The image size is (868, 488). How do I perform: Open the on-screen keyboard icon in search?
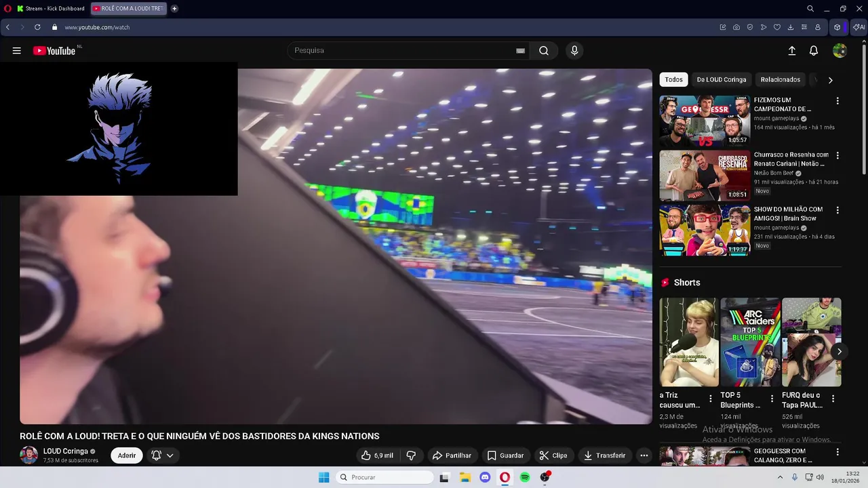tap(520, 51)
